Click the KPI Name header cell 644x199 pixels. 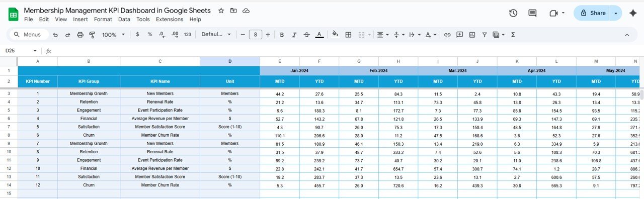click(x=160, y=81)
